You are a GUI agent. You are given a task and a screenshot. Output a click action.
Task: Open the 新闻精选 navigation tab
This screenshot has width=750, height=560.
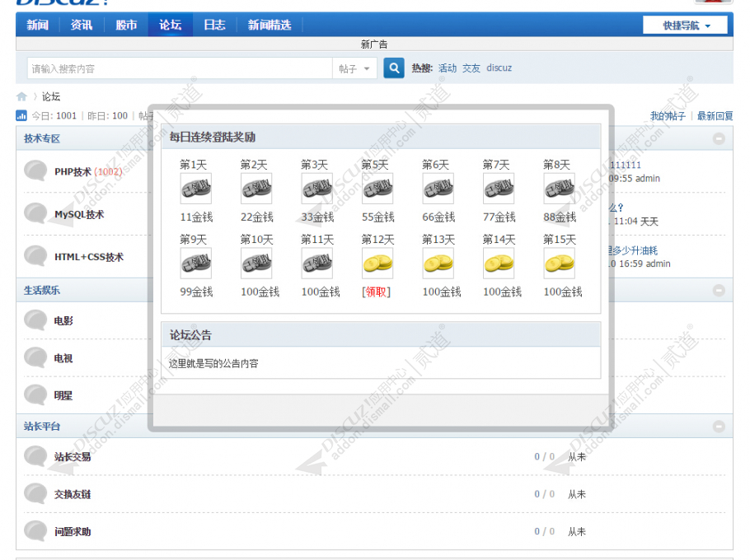pyautogui.click(x=270, y=25)
